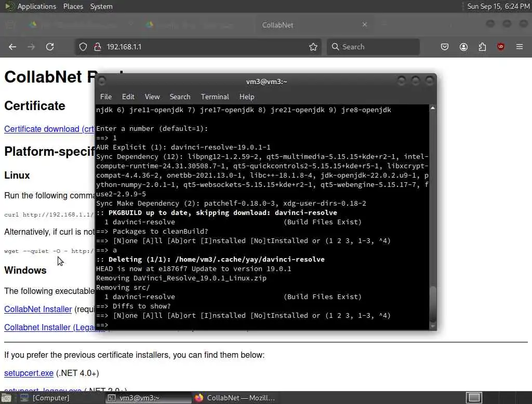Click the terminal window menu button at title left
532x404 pixels.
tap(101, 81)
